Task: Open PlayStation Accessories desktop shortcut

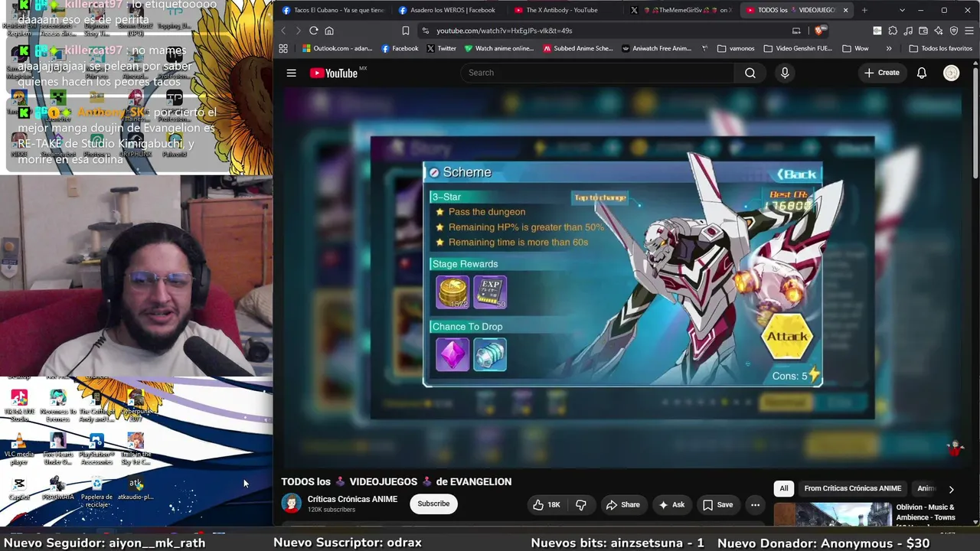Action: point(96,448)
